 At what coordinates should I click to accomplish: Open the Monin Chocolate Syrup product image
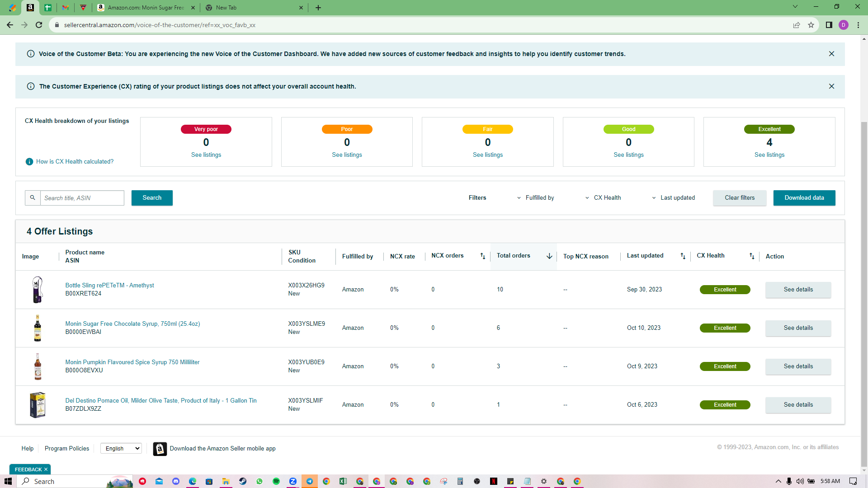(x=38, y=328)
